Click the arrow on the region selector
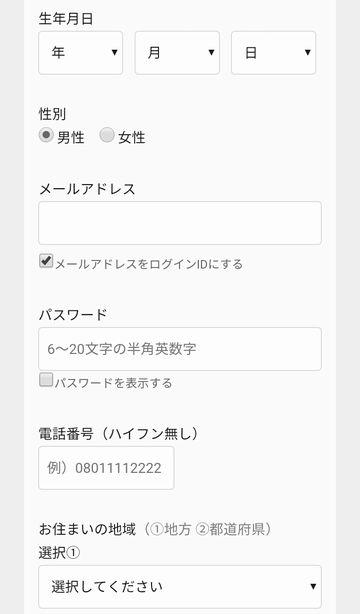360x614 pixels. [313, 587]
